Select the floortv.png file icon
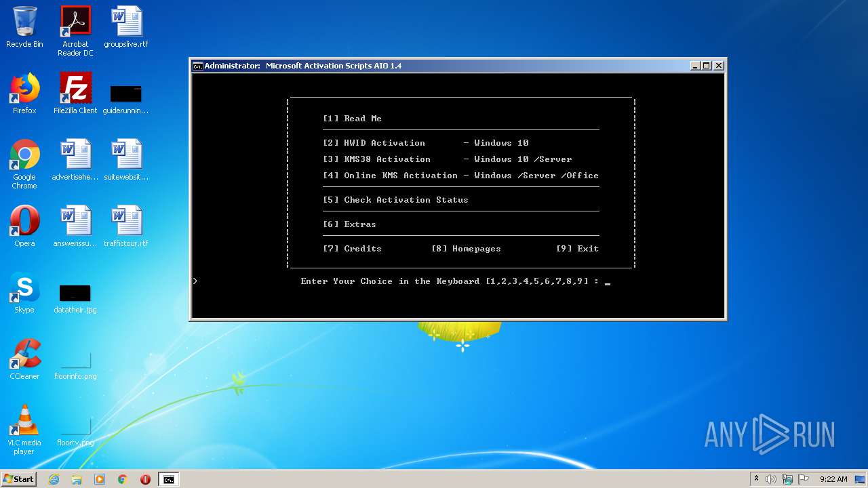This screenshot has width=868, height=488. coord(75,426)
